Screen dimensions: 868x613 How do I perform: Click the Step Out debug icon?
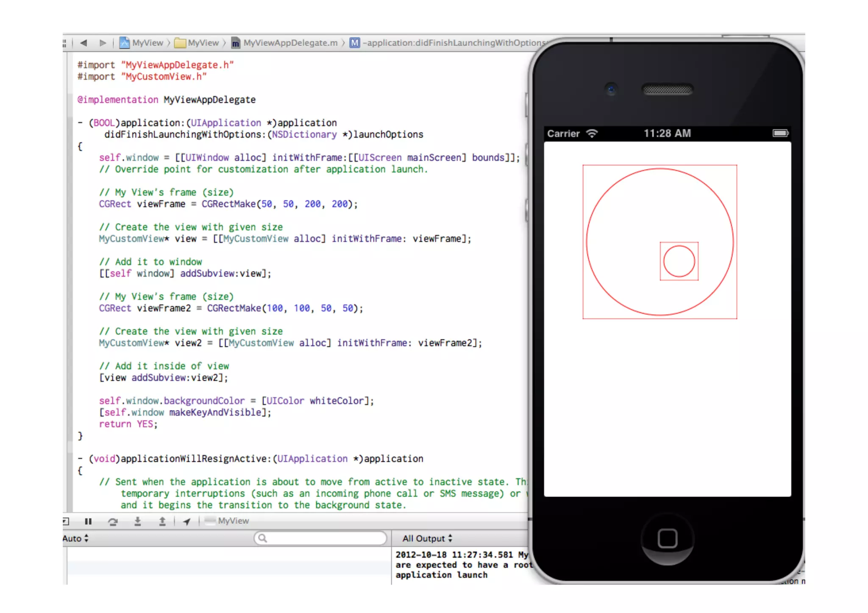(x=162, y=521)
